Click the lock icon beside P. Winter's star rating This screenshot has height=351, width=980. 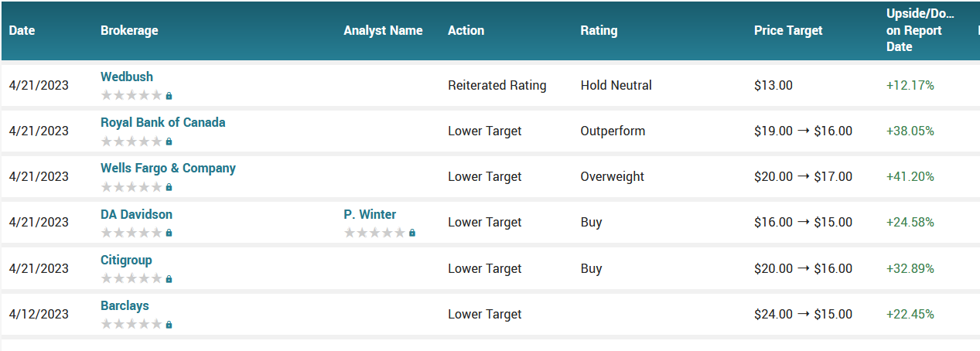(412, 233)
